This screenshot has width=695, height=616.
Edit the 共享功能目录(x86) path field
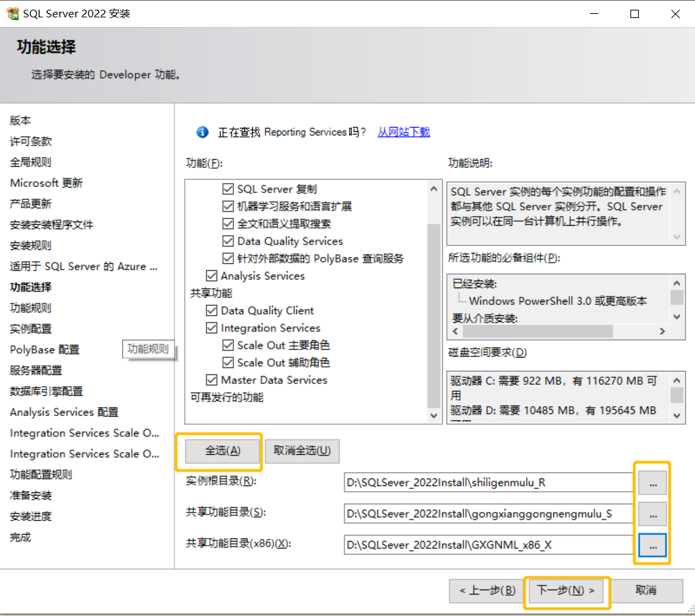coord(489,545)
